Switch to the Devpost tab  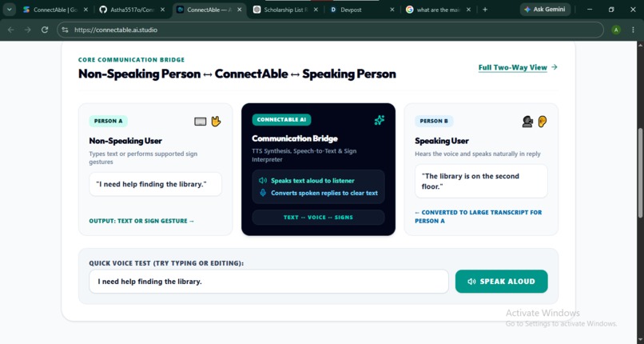pyautogui.click(x=361, y=10)
